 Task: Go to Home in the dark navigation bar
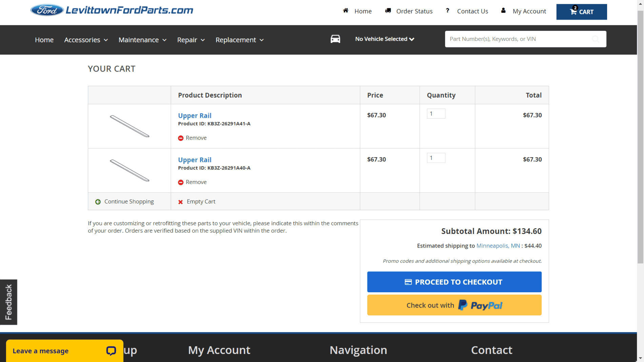44,40
